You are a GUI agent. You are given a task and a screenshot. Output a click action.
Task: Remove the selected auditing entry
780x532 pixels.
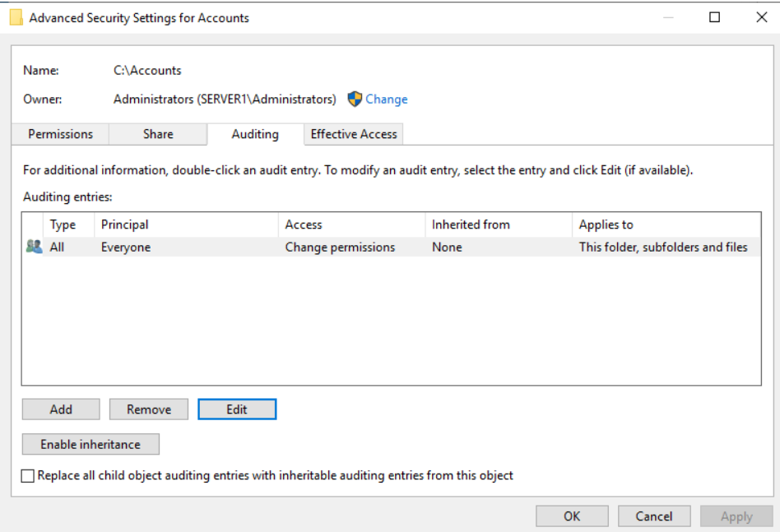149,409
